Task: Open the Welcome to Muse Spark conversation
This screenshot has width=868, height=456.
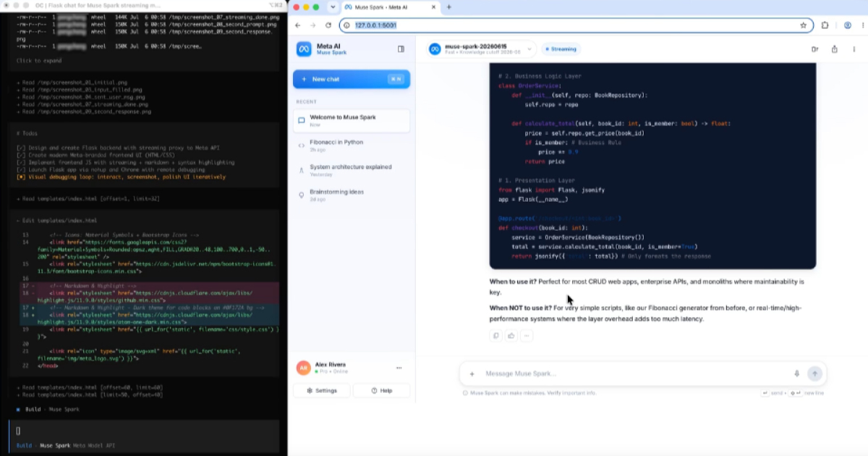Action: click(x=351, y=120)
